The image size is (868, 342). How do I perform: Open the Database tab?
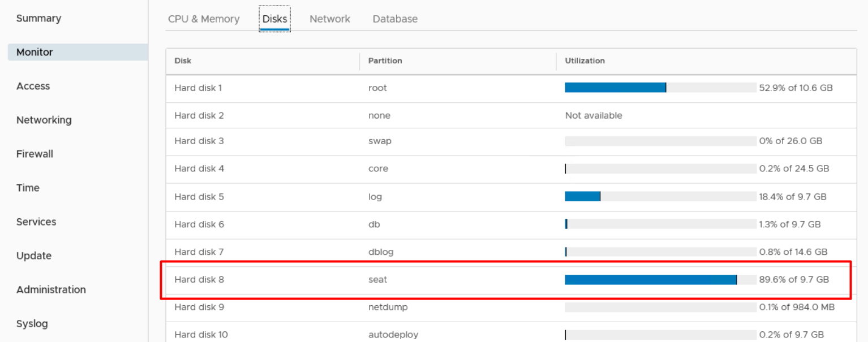[x=395, y=19]
